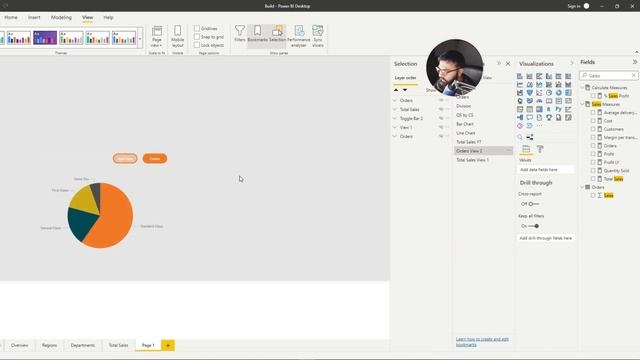Viewport: 640px width, 360px height.
Task: Select the Ribbon chart visualization icon
Action: (x=568, y=84)
